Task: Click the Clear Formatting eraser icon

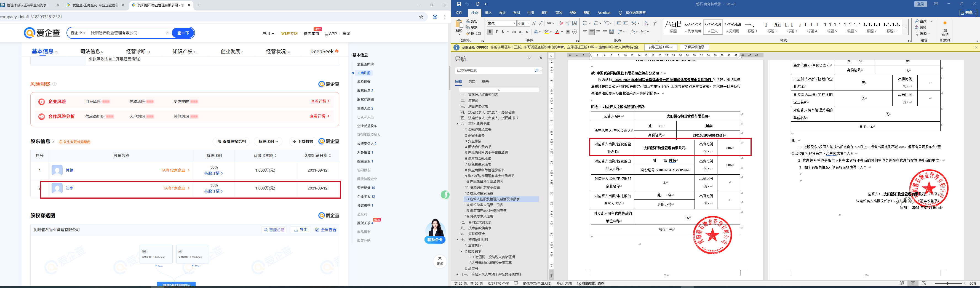Action: point(561,23)
